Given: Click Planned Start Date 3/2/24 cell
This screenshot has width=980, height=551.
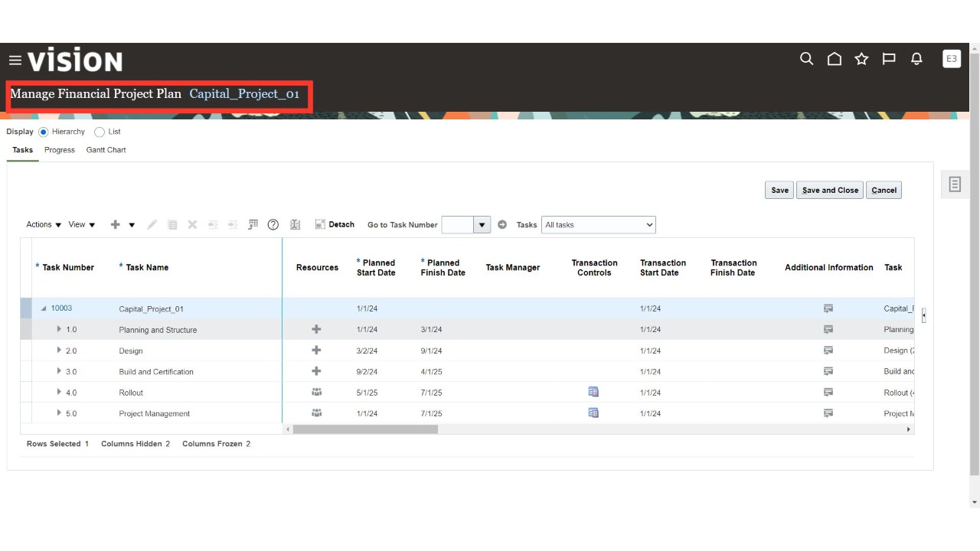Looking at the screenshot, I should click(x=367, y=350).
